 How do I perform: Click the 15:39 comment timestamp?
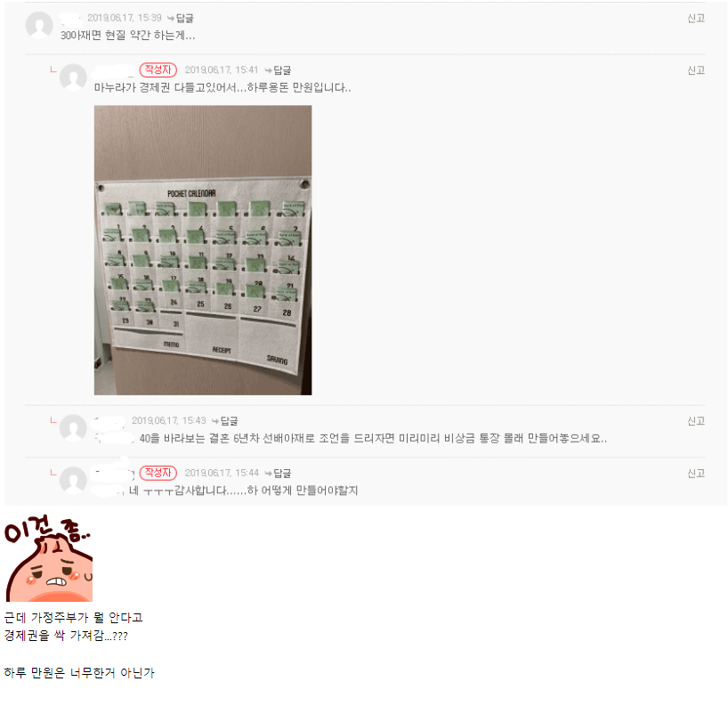pos(125,18)
